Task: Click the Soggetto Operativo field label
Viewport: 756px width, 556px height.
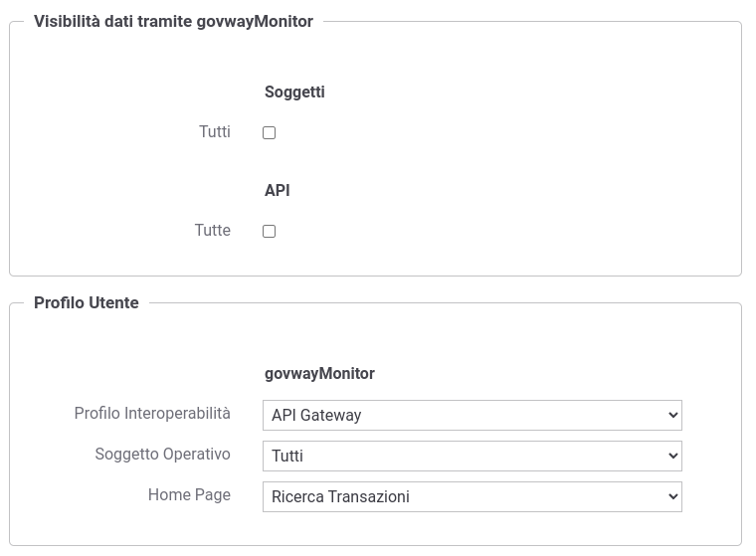Action: pos(162,455)
